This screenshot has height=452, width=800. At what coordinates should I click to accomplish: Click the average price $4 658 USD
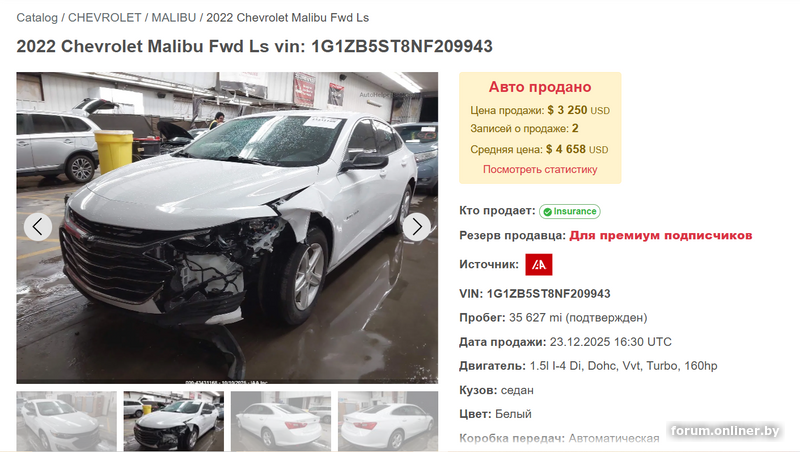click(x=577, y=149)
